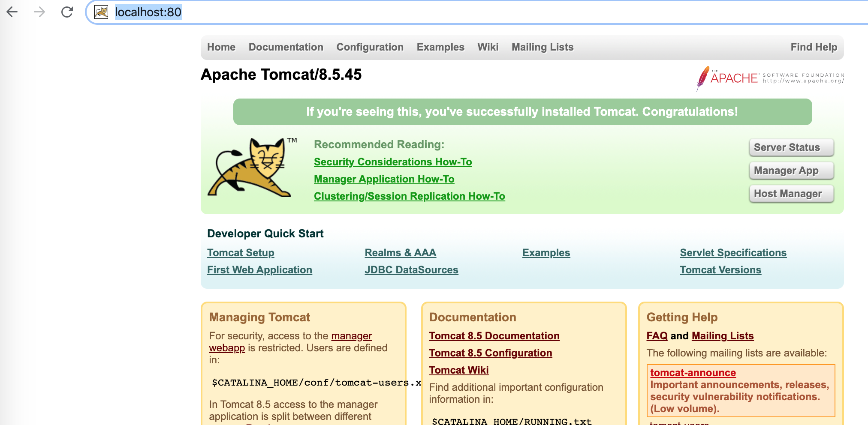The width and height of the screenshot is (868, 425).
Task: Click the Tomcat cat mascot image
Action: [252, 168]
